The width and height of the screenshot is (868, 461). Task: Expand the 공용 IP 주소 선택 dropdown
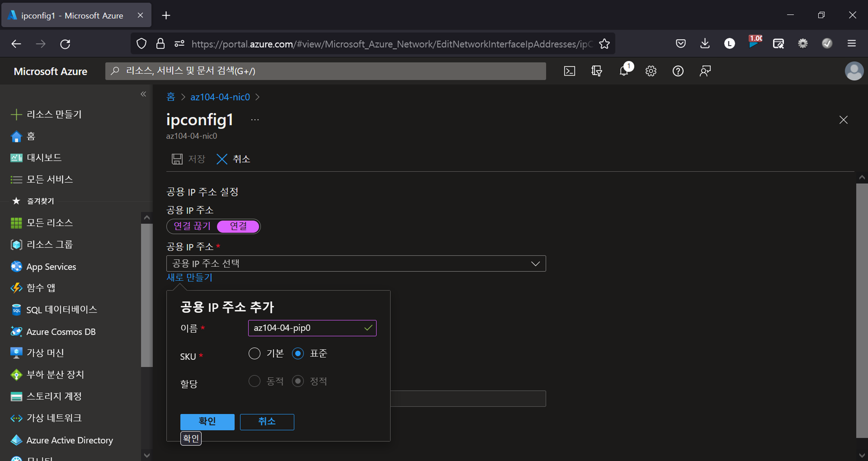click(356, 264)
